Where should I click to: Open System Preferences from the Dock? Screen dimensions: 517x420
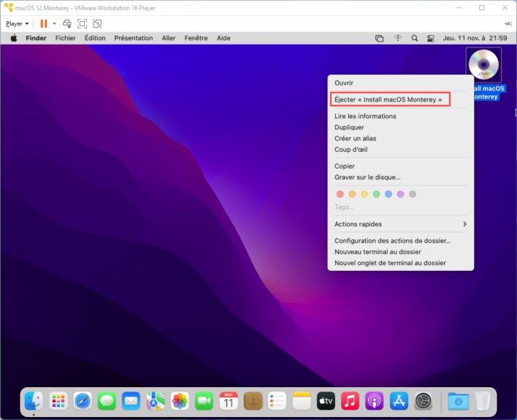click(423, 401)
